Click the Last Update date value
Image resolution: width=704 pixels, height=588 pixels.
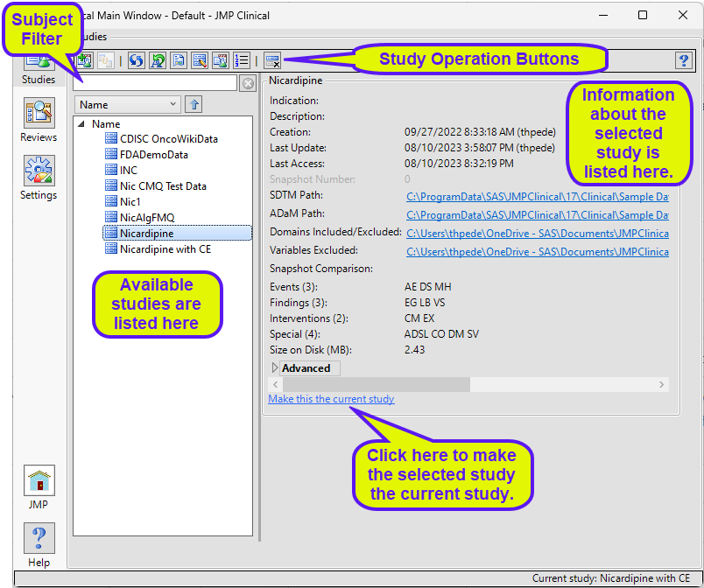coord(480,148)
